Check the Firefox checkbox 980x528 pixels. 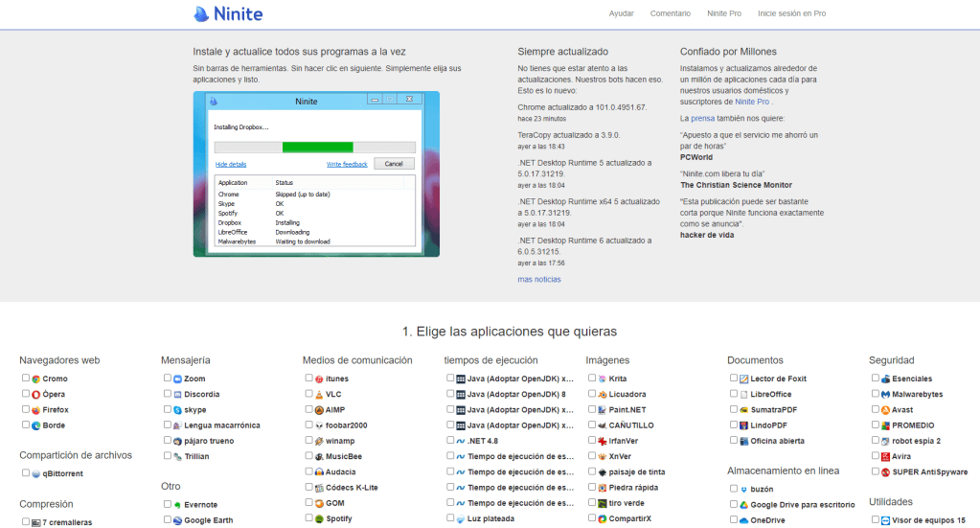point(26,409)
